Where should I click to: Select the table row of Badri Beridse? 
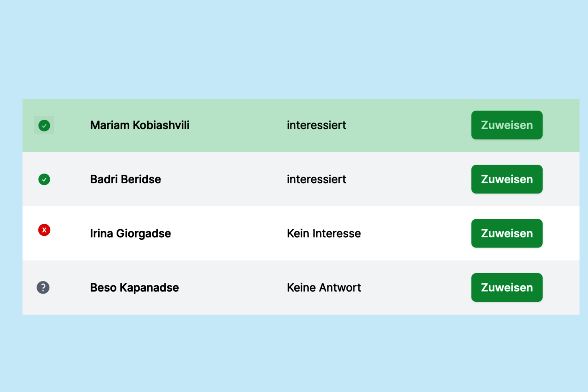click(301, 179)
